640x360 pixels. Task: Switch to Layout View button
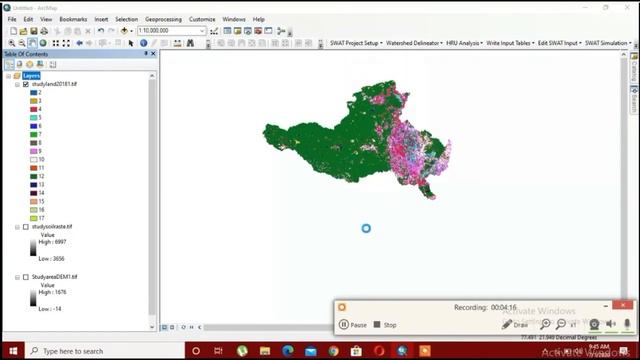[x=172, y=327]
